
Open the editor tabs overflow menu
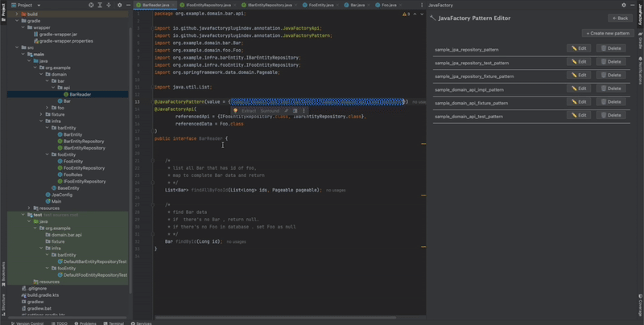421,5
